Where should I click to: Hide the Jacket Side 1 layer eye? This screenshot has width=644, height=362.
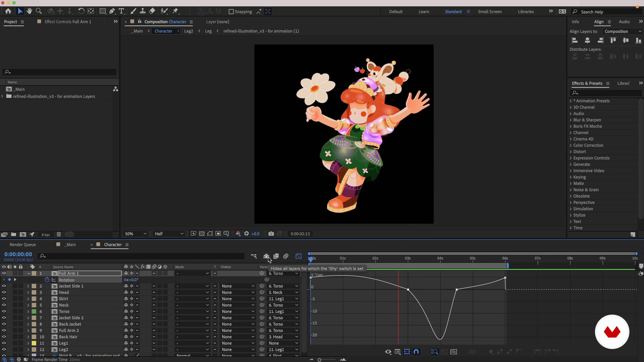[x=4, y=286]
